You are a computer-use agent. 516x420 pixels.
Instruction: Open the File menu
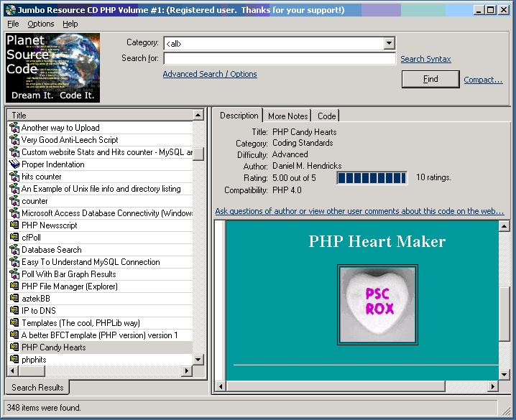(13, 24)
